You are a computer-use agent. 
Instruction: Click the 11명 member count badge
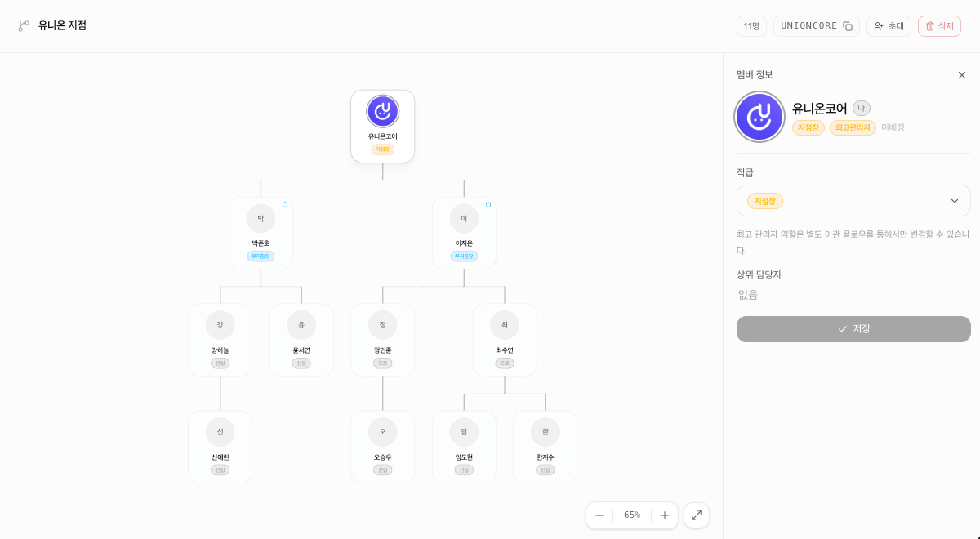click(751, 26)
